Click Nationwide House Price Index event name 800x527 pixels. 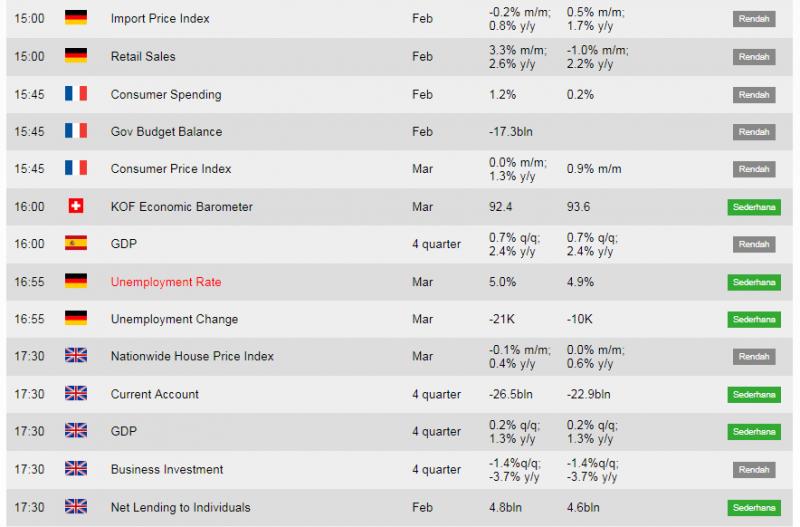pyautogui.click(x=192, y=356)
